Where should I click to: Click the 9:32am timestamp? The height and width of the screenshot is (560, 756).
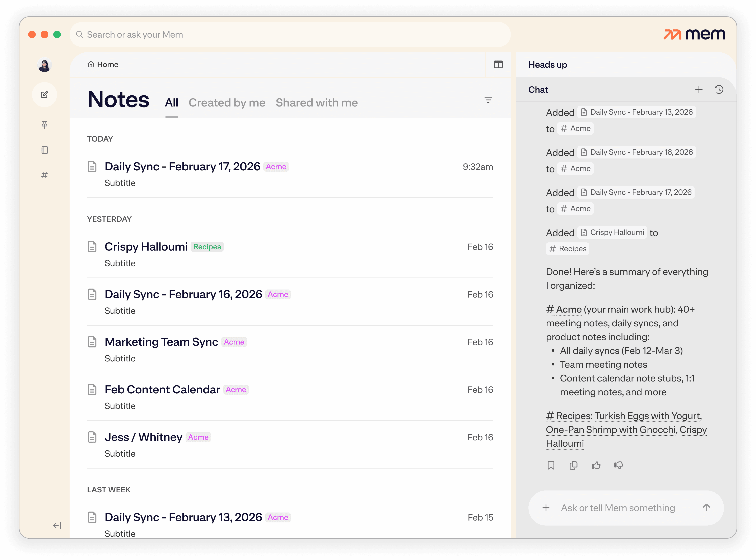point(477,166)
